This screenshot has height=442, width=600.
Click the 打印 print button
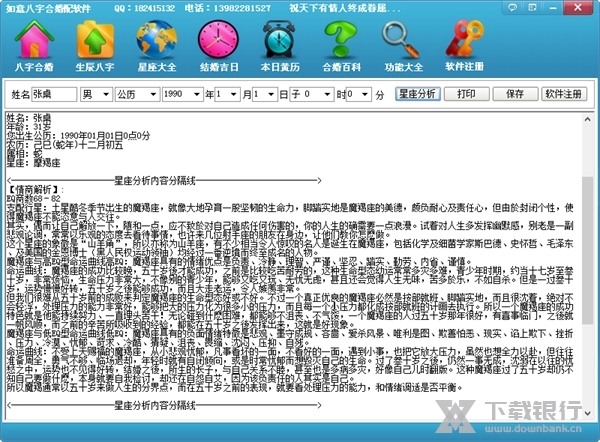[466, 94]
